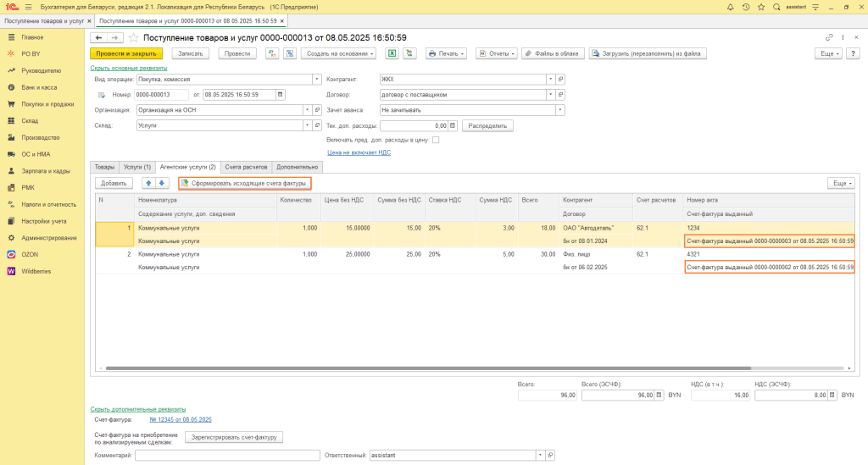
Task: Open calendar picker for document date
Action: 280,95
